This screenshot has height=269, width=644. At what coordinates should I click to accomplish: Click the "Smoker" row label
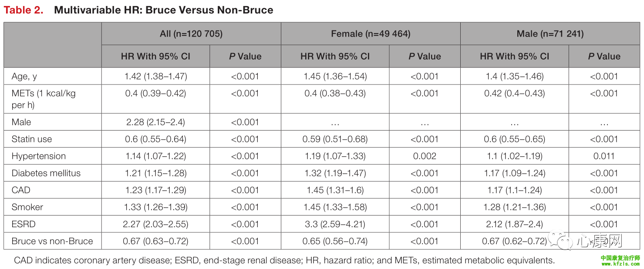(x=27, y=207)
